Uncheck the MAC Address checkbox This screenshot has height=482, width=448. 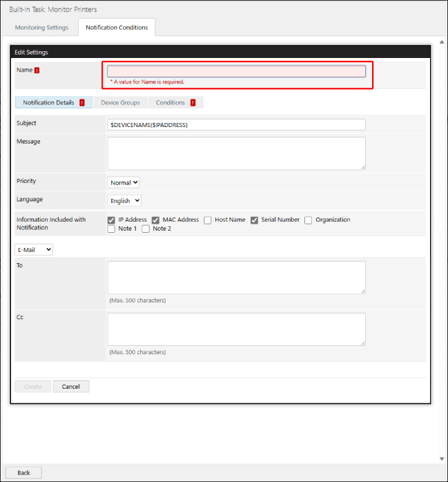[156, 220]
